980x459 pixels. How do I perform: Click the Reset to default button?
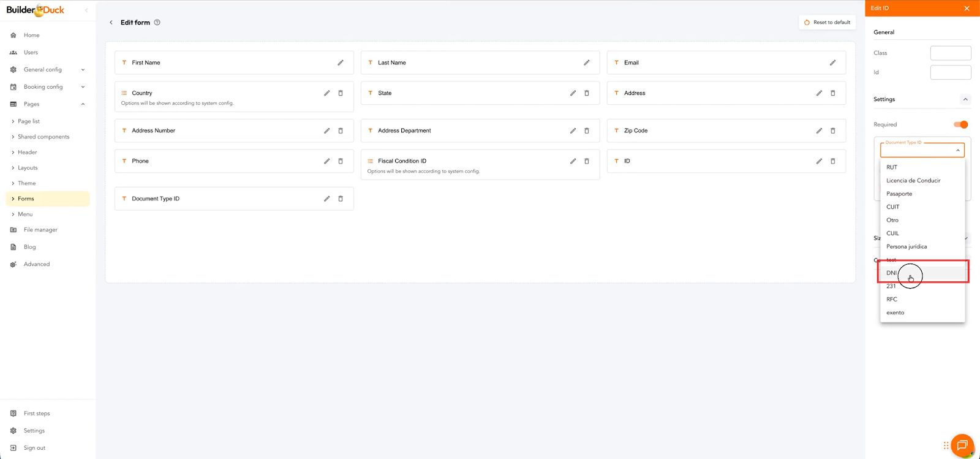click(x=827, y=23)
